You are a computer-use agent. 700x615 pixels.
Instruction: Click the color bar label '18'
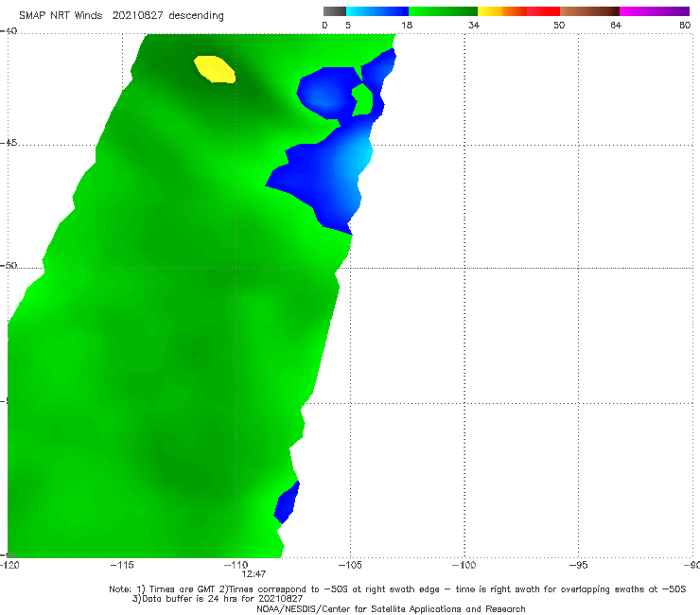coord(407,26)
